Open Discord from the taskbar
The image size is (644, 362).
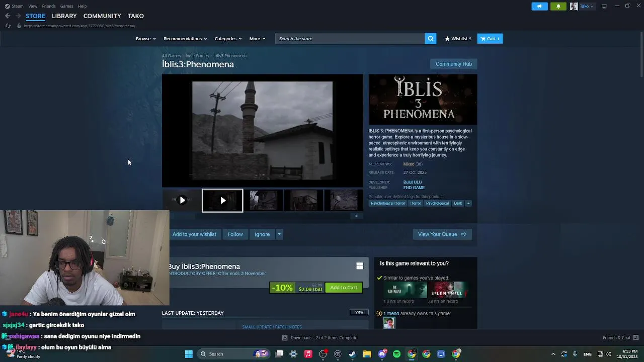382,354
